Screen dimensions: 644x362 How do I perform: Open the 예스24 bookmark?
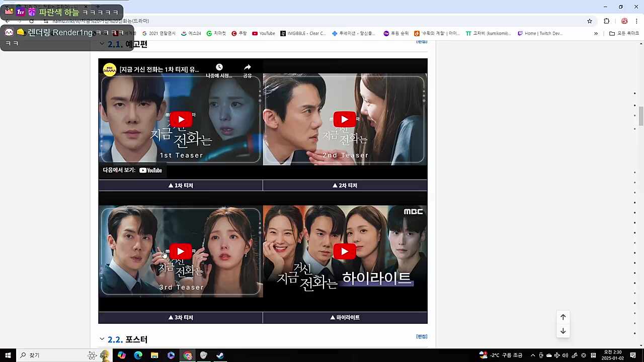click(x=191, y=34)
